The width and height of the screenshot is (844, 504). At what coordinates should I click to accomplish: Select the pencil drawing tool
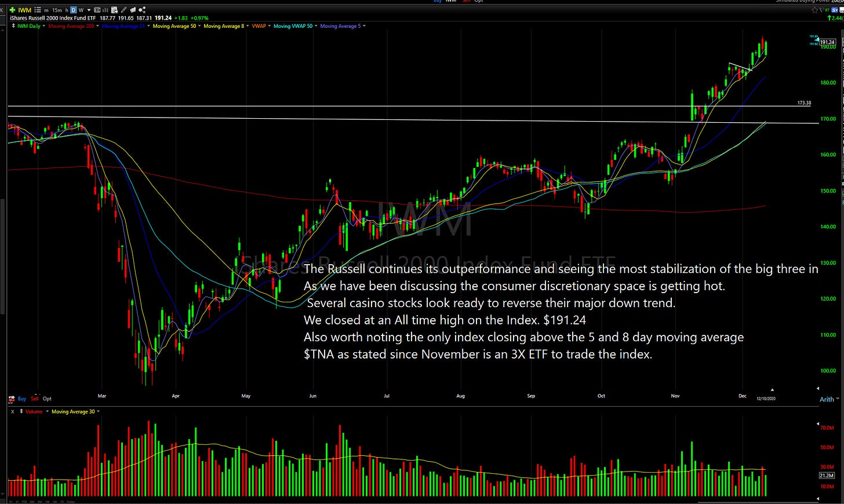(x=123, y=10)
